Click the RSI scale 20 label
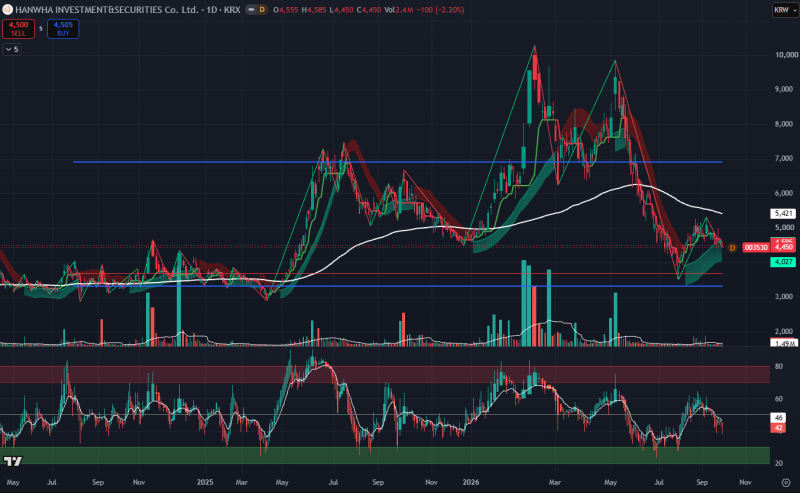The height and width of the screenshot is (493, 800). click(779, 463)
